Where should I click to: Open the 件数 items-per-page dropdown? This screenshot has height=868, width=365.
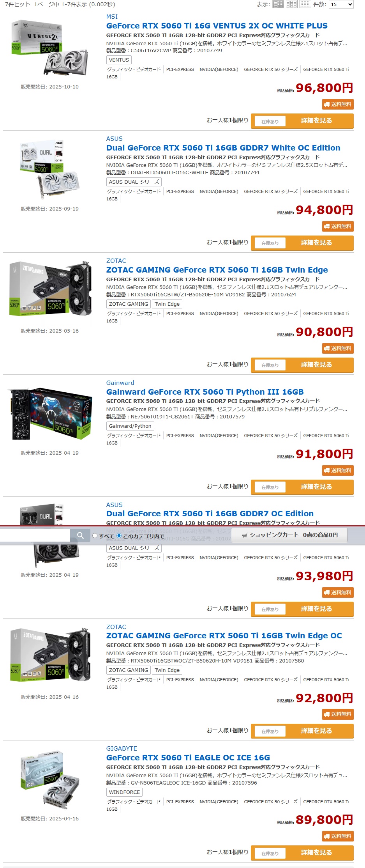pos(341,4)
